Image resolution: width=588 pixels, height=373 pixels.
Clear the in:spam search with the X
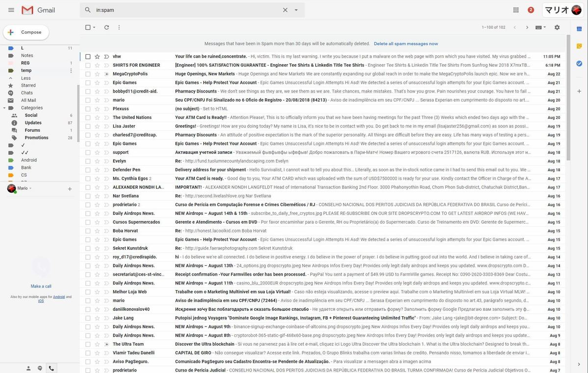tap(285, 10)
